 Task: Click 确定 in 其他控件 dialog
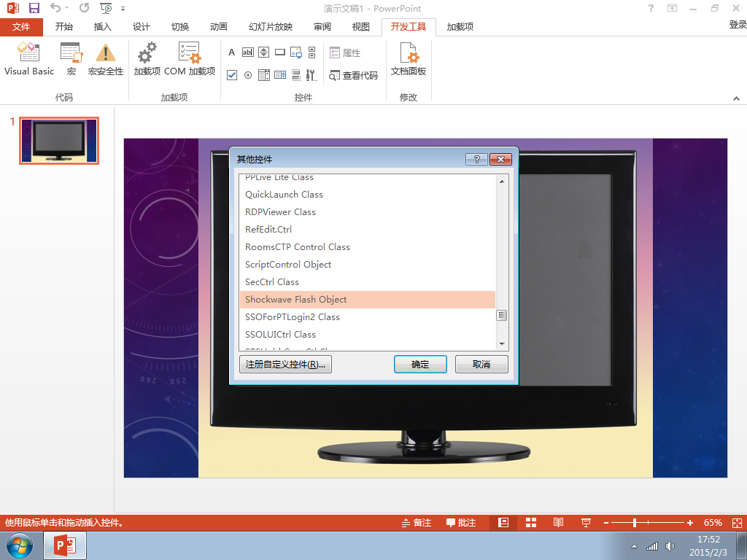coord(420,365)
